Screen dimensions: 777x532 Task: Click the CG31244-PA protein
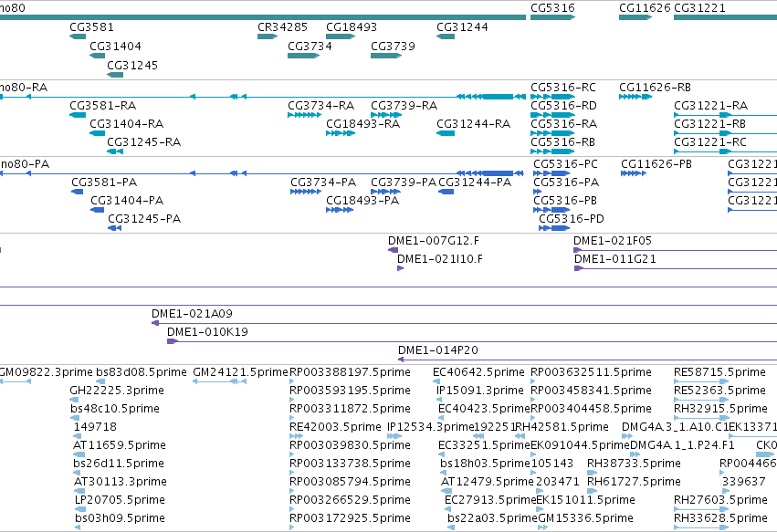coord(446,192)
